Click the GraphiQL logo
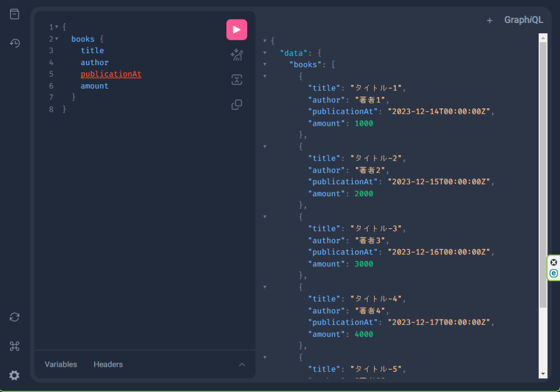This screenshot has height=392, width=560. [x=523, y=20]
